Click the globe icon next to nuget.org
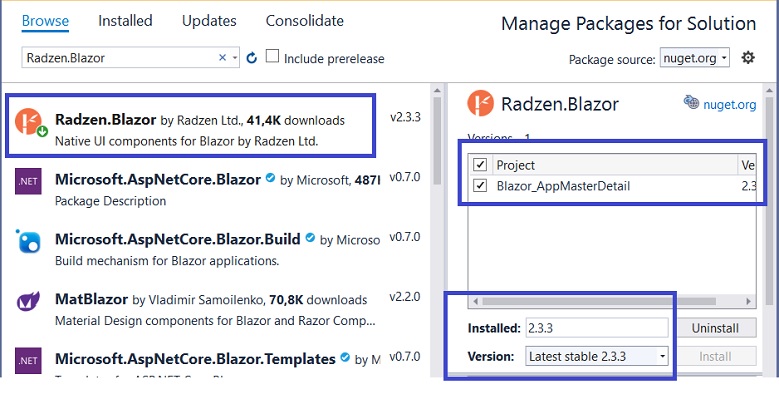The width and height of the screenshot is (779, 409). pos(691,102)
